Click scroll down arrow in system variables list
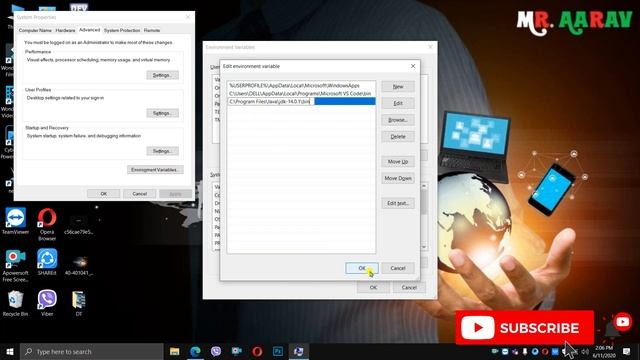Image resolution: width=640 pixels, height=360 pixels. pos(424,247)
